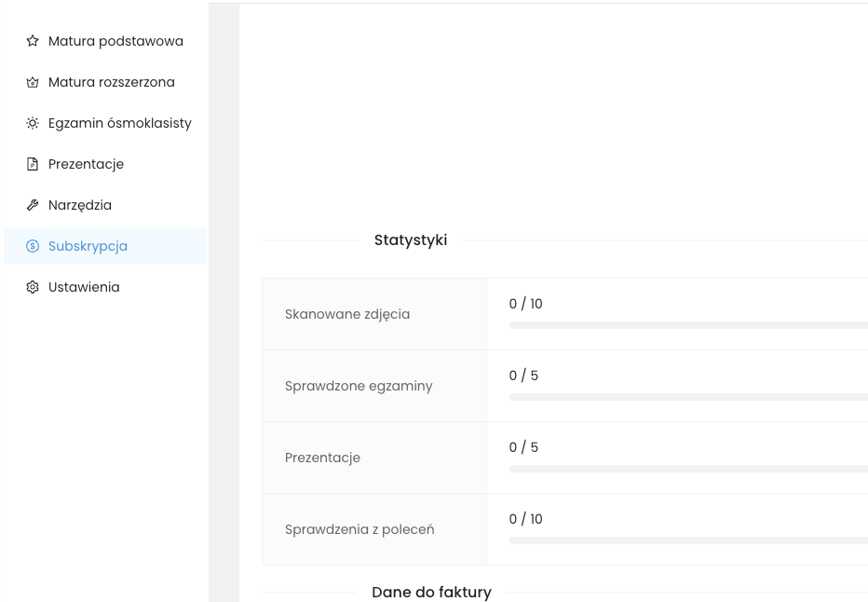Select Egzamin ósmoklasisty in the sidebar
The width and height of the screenshot is (868, 602).
click(120, 123)
